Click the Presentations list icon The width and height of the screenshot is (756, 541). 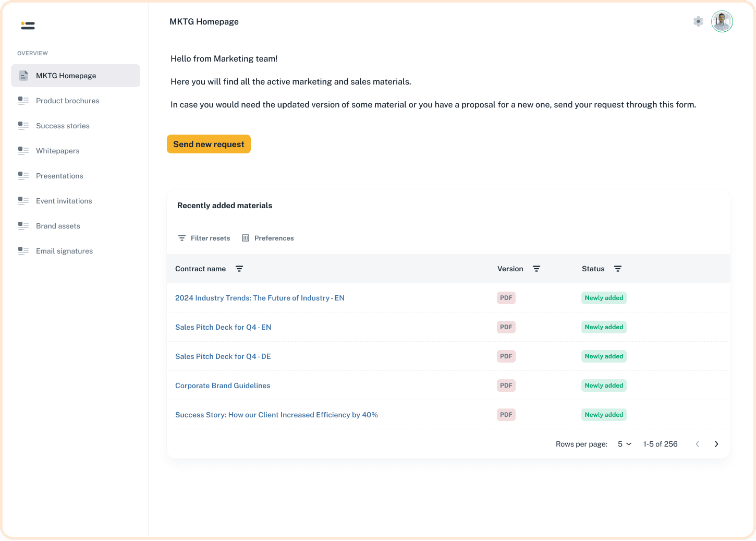[23, 176]
